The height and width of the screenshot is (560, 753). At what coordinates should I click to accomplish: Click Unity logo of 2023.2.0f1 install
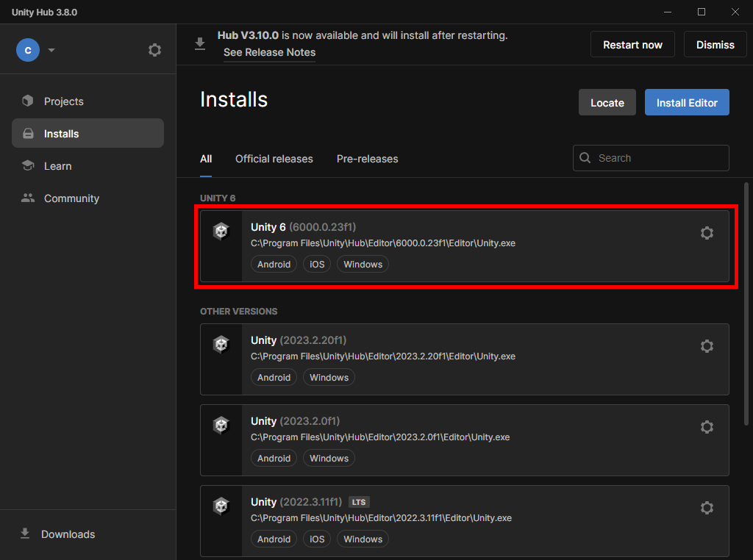pyautogui.click(x=221, y=426)
